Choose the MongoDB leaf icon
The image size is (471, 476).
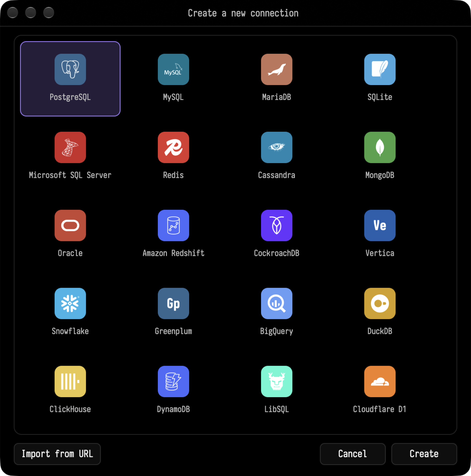click(x=380, y=147)
